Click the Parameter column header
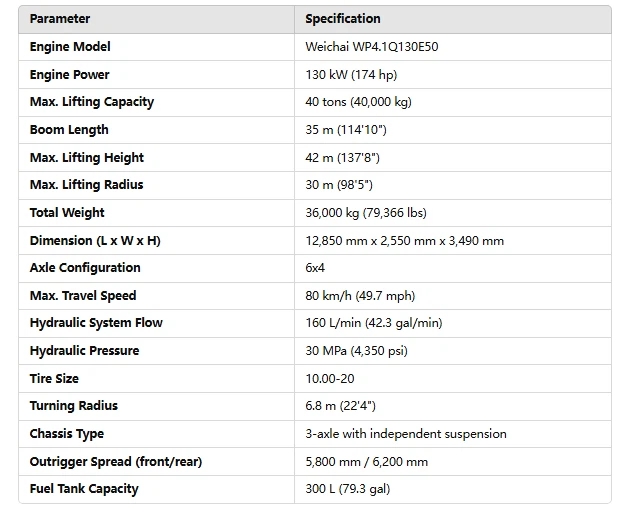637x516 pixels. click(60, 19)
